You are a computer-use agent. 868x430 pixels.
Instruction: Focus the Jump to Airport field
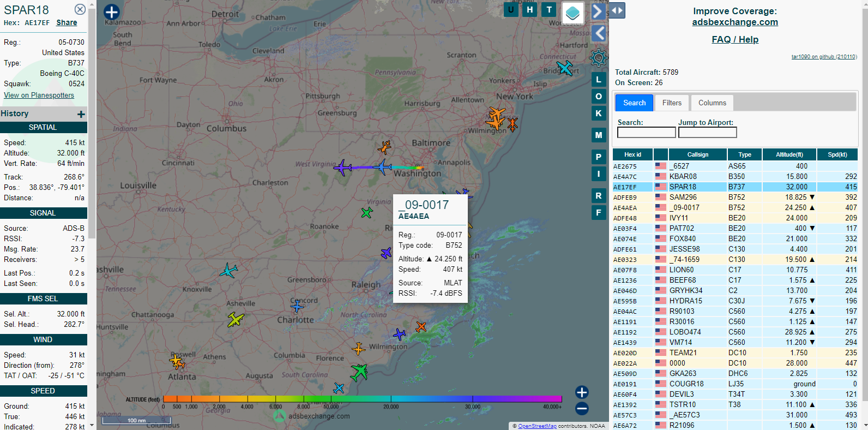click(x=707, y=133)
